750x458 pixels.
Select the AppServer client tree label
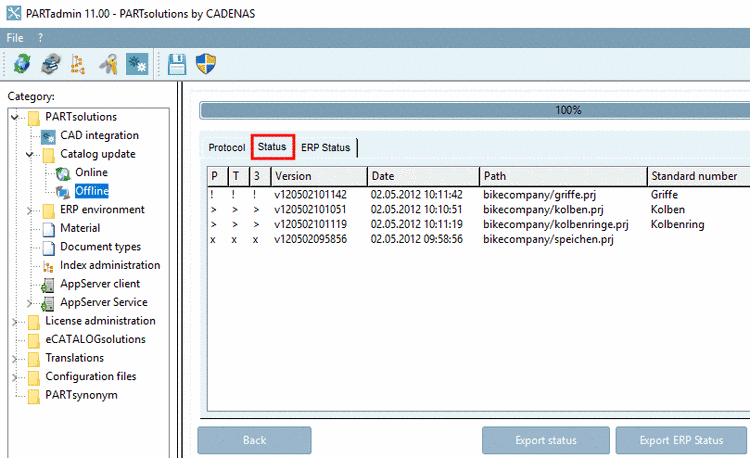[x=100, y=284]
